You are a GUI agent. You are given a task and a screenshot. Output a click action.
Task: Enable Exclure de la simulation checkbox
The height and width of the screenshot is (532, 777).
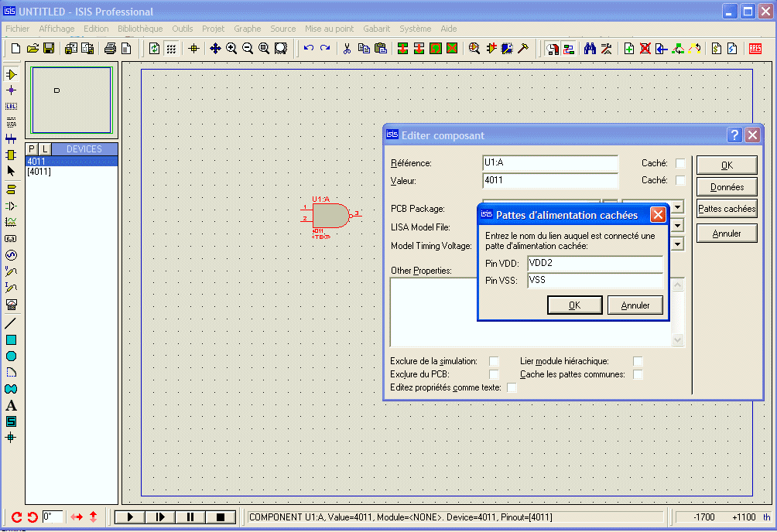(x=495, y=361)
